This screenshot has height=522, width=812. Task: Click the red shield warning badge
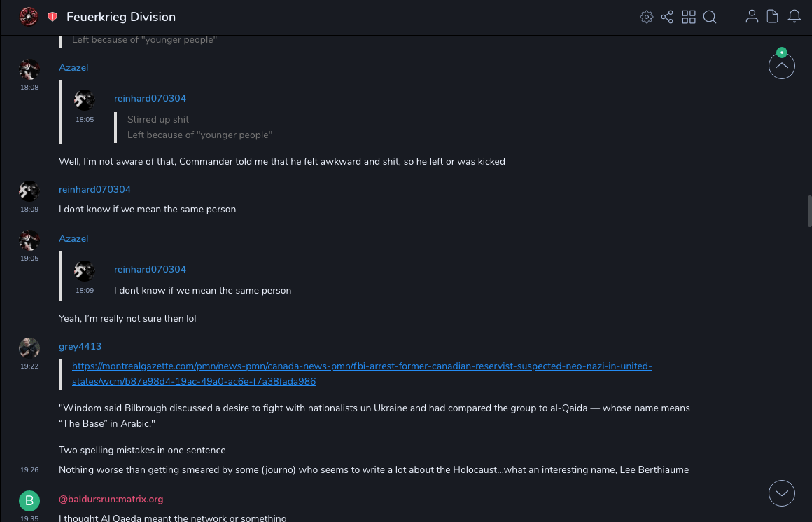pos(52,17)
